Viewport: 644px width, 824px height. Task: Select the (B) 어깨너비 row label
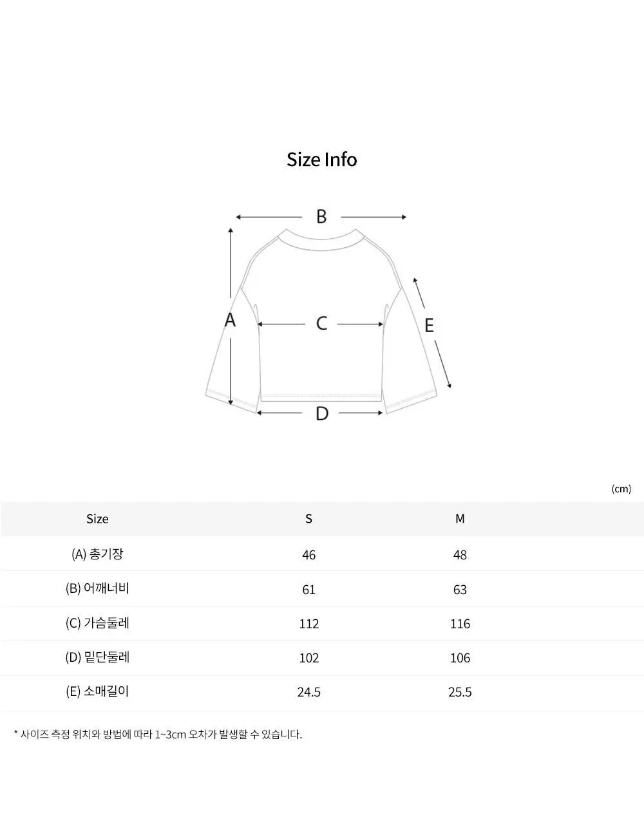97,588
